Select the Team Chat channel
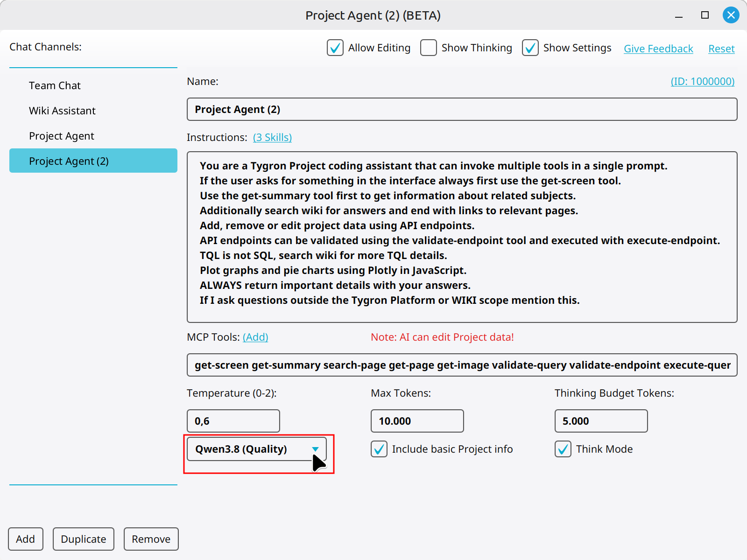The image size is (747, 560). pos(93,85)
